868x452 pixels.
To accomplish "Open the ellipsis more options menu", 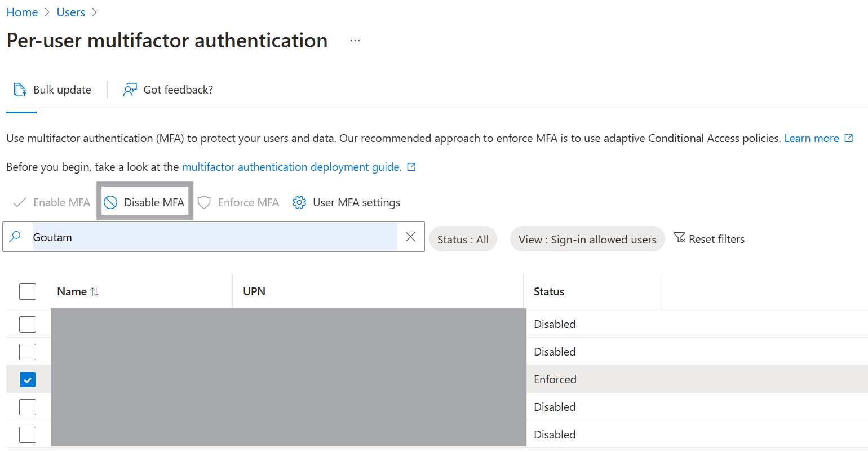I will point(355,41).
